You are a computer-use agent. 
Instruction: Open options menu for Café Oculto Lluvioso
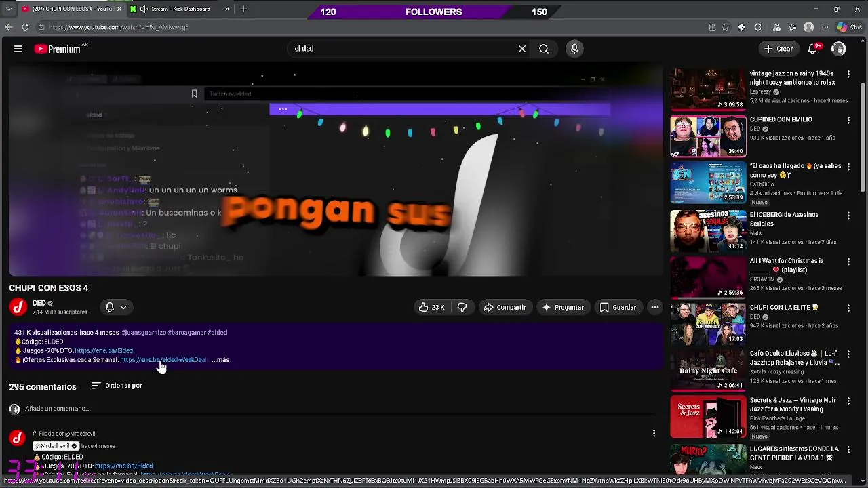click(848, 354)
